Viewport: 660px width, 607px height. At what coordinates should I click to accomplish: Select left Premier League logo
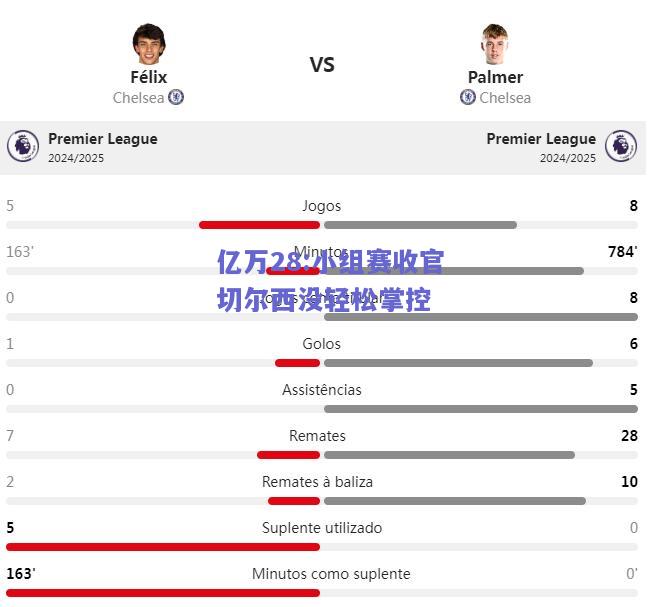tap(23, 146)
